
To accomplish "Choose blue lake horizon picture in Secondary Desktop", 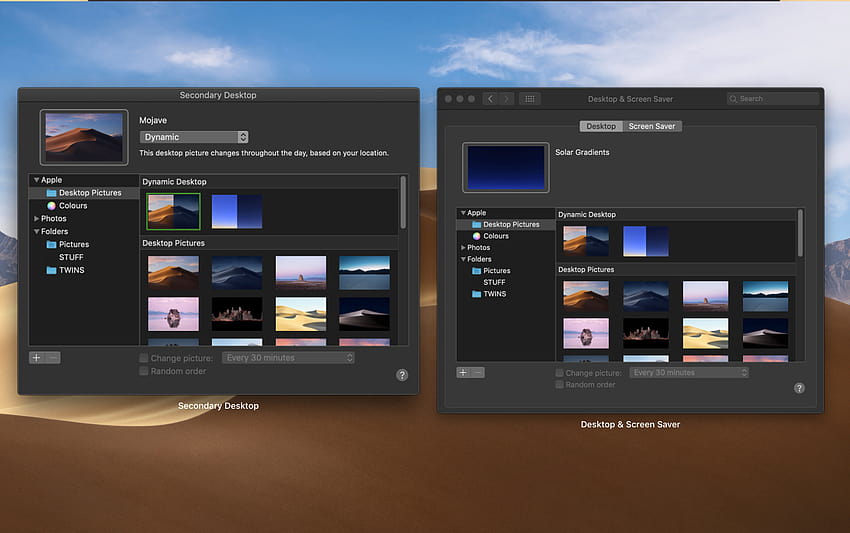I will tap(364, 273).
